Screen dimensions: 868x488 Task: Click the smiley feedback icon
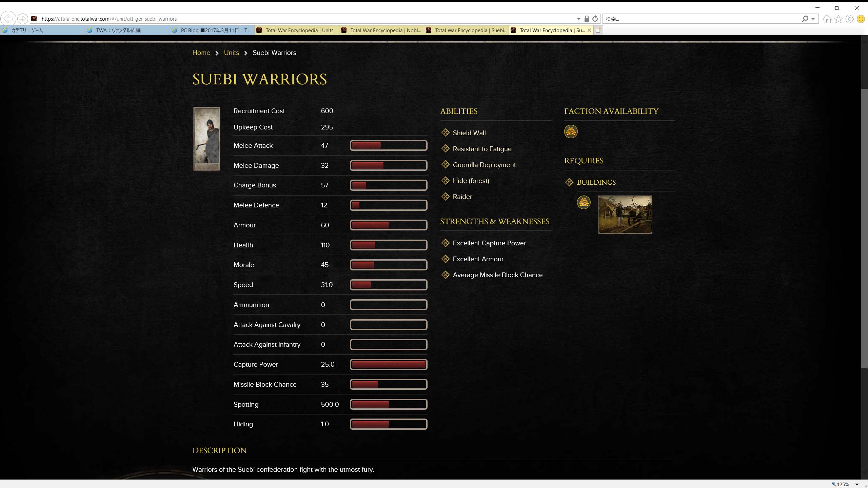(x=861, y=19)
